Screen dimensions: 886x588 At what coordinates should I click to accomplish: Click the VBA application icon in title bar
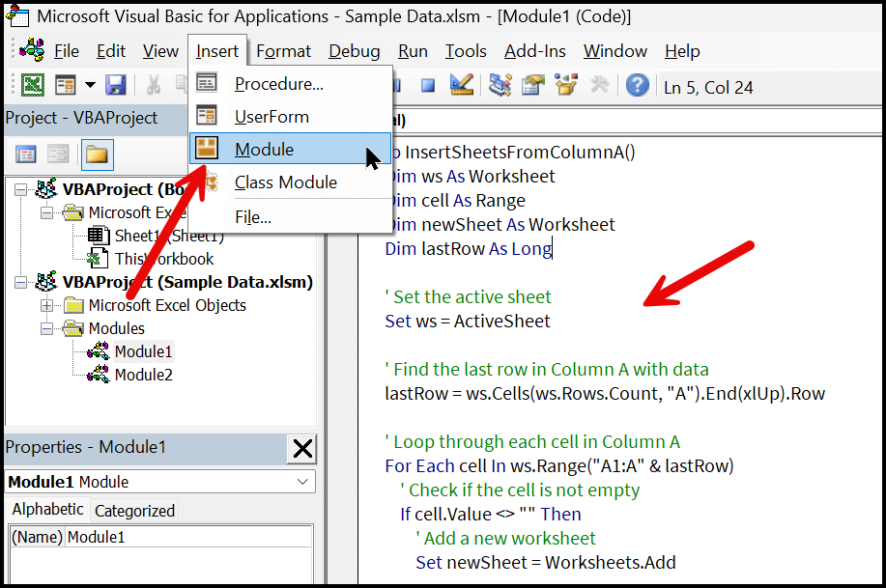[x=17, y=15]
